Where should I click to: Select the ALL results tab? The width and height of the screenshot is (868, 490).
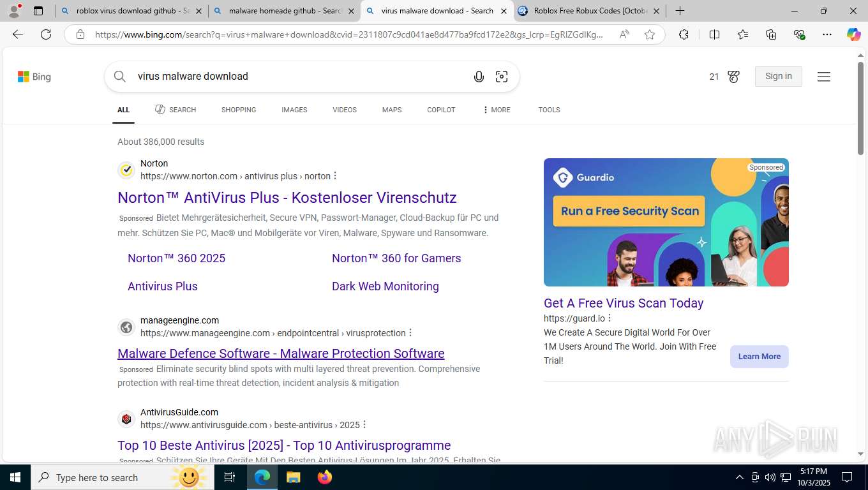[123, 110]
